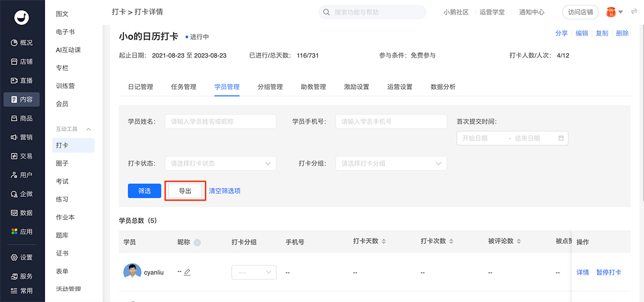Click the logo icon at top left
Image resolution: width=644 pixels, height=302 pixels.
[x=22, y=18]
